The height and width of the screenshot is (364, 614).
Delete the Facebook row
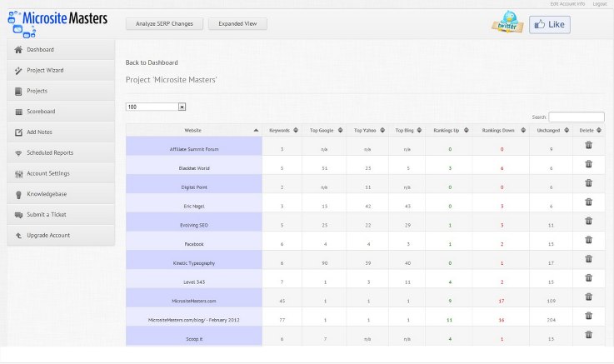tap(588, 240)
